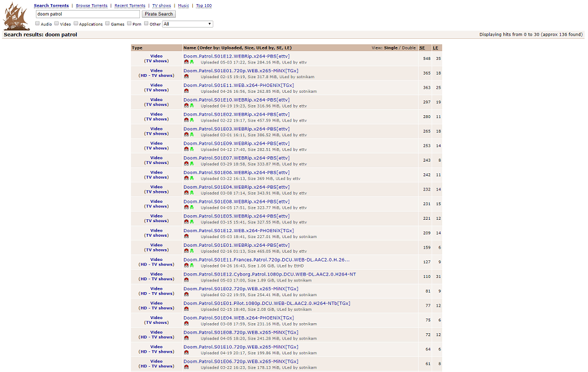588x372 pixels.
Task: Check the Games filter checkbox
Action: tap(108, 24)
